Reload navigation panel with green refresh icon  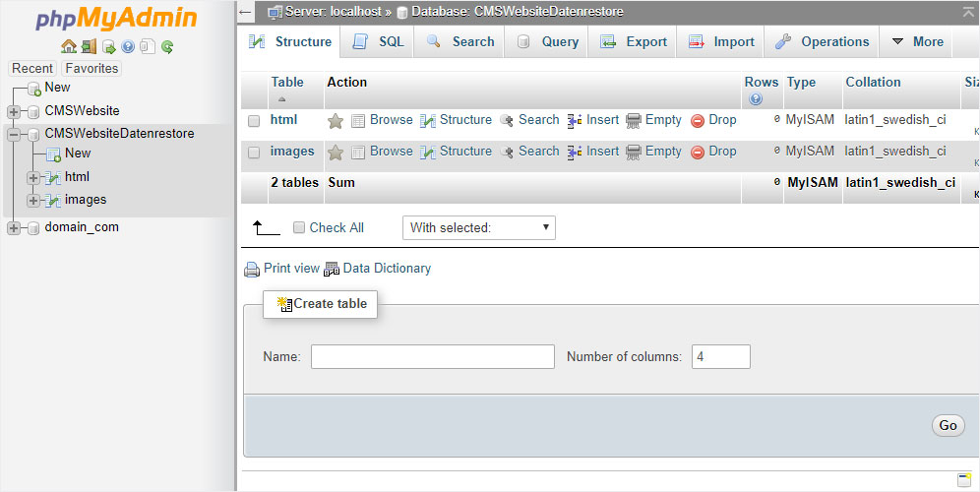[x=167, y=46]
